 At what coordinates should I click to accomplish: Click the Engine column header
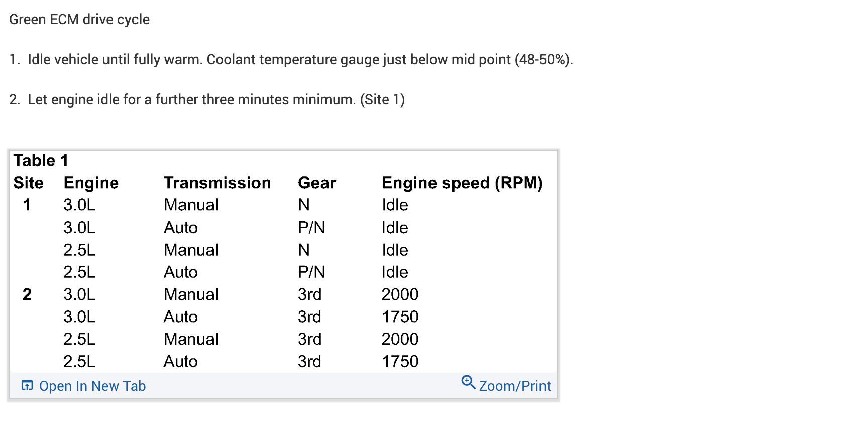tap(91, 183)
